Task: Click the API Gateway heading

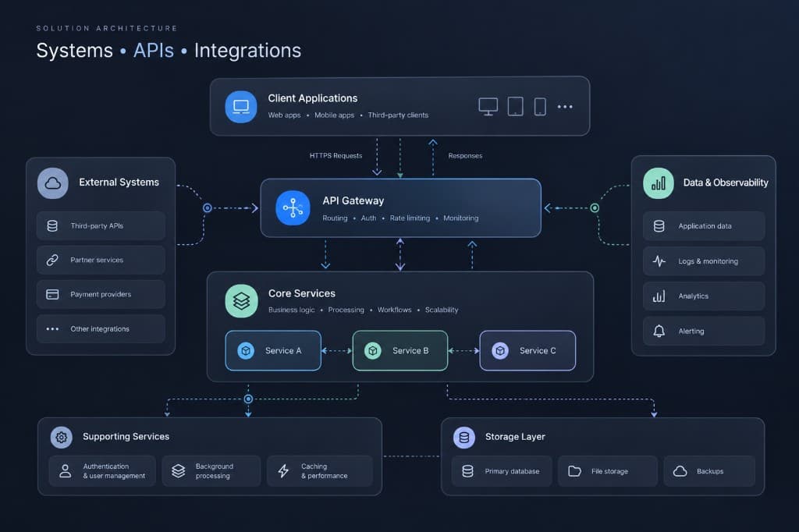Action: coord(353,200)
